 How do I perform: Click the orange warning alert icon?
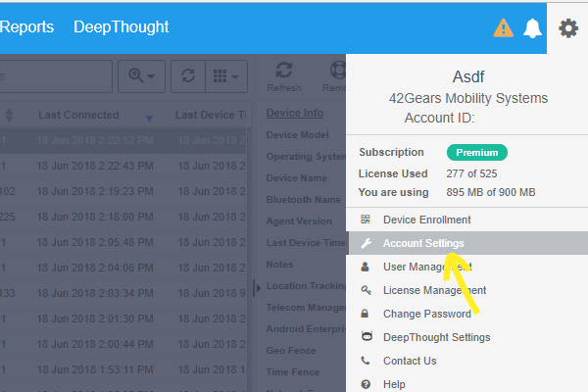[x=504, y=28]
